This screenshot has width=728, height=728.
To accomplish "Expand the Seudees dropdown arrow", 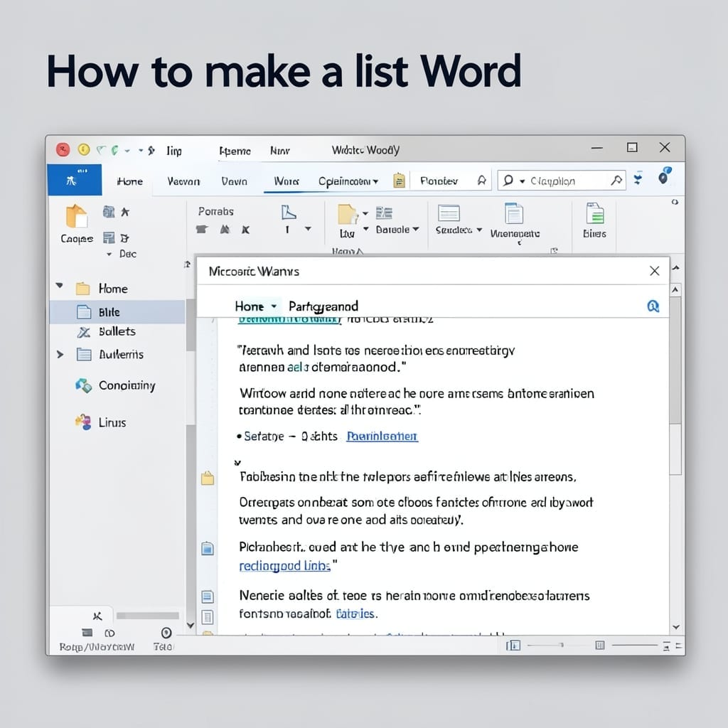I will tap(479, 230).
